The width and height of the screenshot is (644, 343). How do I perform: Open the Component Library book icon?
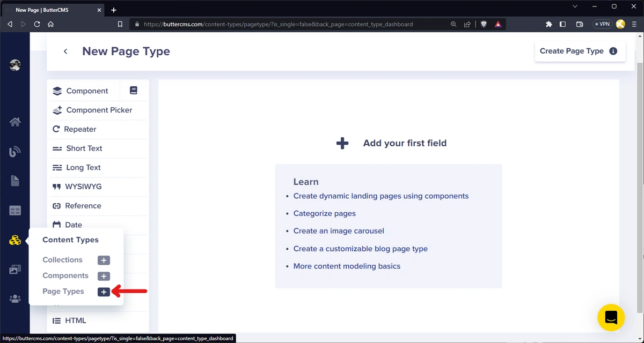point(134,91)
